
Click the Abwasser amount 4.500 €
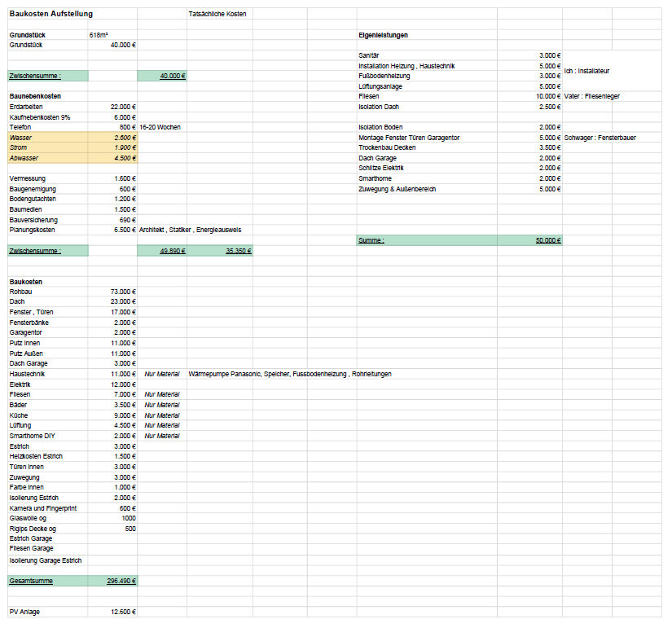pyautogui.click(x=124, y=158)
